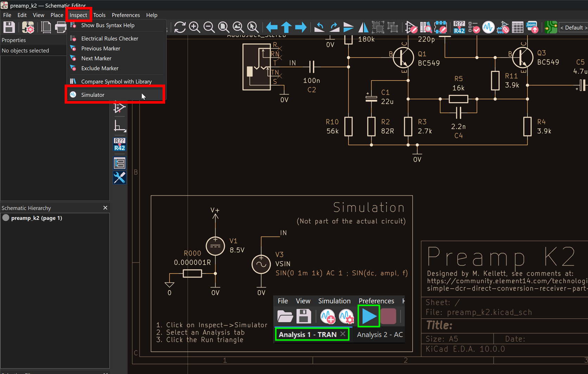This screenshot has width=588, height=374.
Task: Select the V1 voltage source symbol
Action: [215, 246]
